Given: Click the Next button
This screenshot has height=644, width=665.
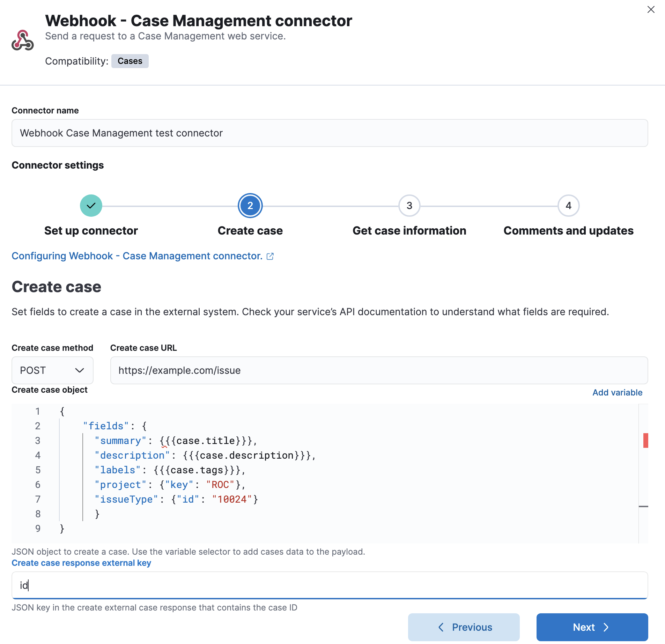Looking at the screenshot, I should (x=591, y=627).
